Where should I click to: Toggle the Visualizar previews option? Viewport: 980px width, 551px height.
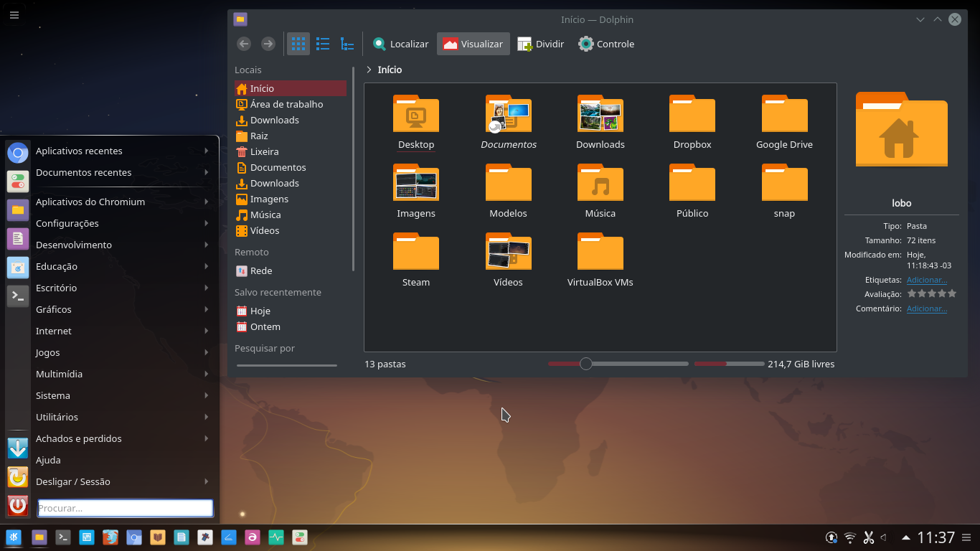click(x=473, y=44)
